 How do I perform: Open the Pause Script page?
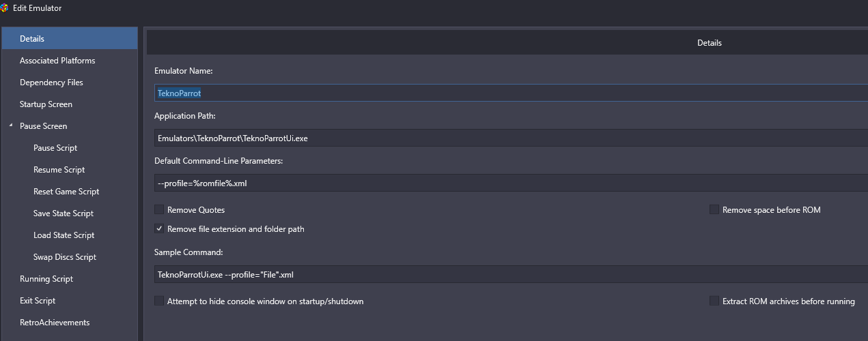coord(55,148)
